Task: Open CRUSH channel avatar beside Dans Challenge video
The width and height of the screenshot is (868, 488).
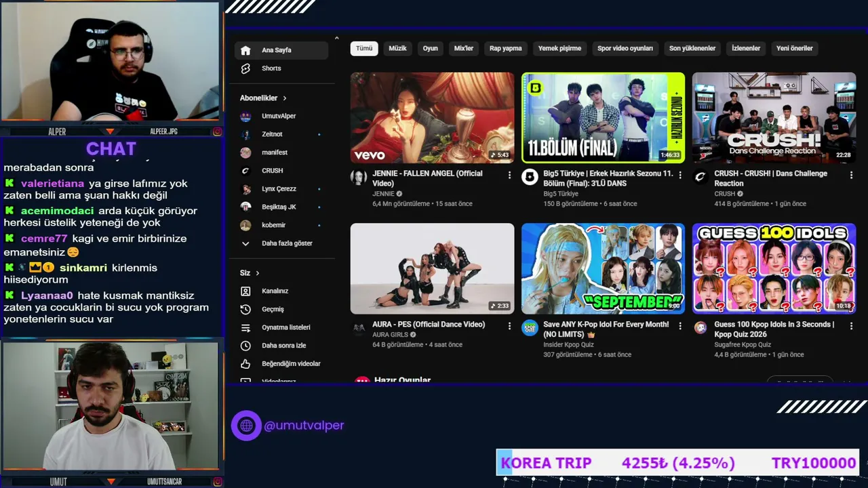Action: [701, 178]
